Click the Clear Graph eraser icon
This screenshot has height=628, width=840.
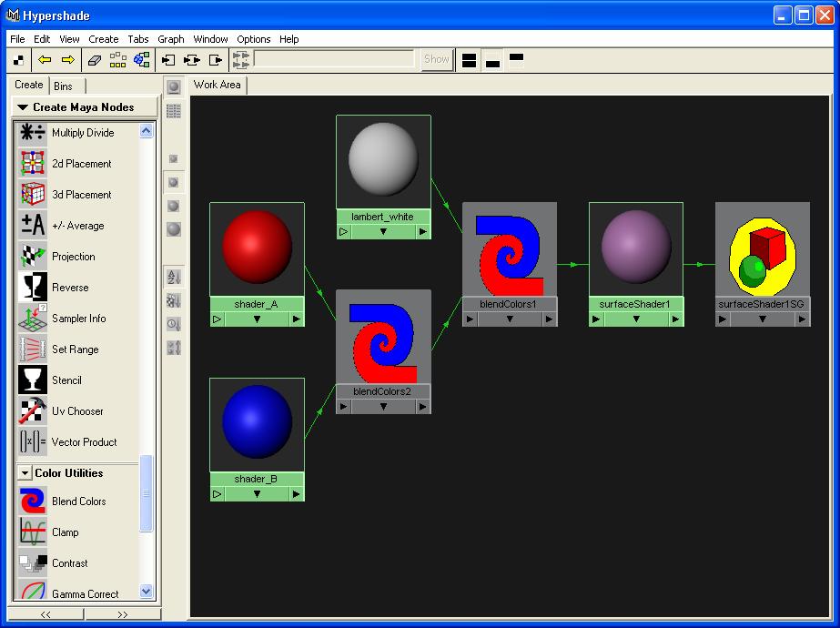(x=96, y=60)
